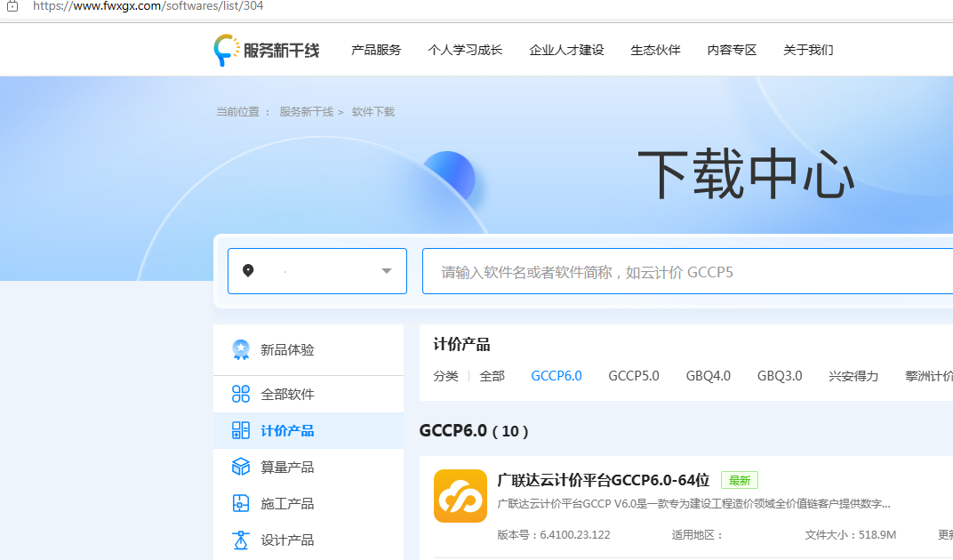Click the lock icon in address bar
The height and width of the screenshot is (560, 953).
point(12,6)
